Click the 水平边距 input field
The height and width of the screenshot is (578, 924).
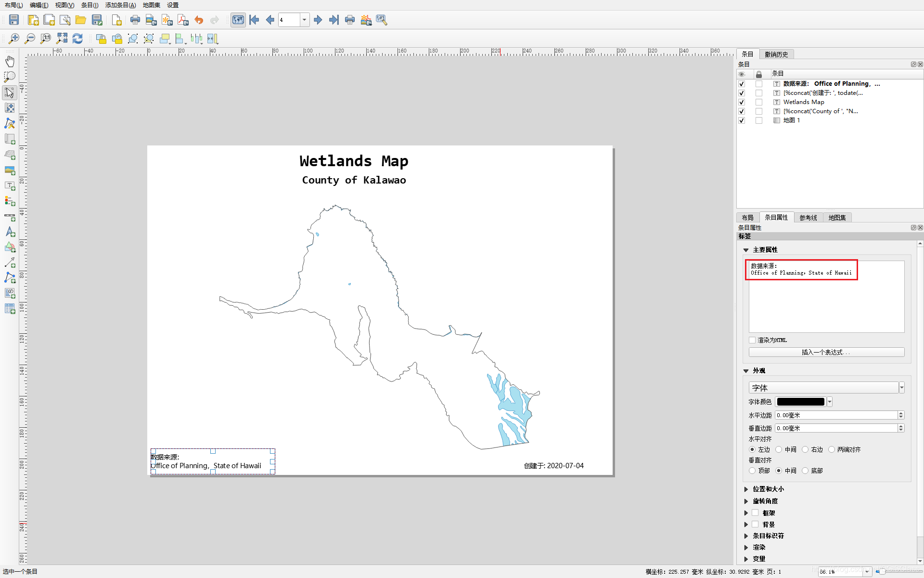tap(836, 415)
